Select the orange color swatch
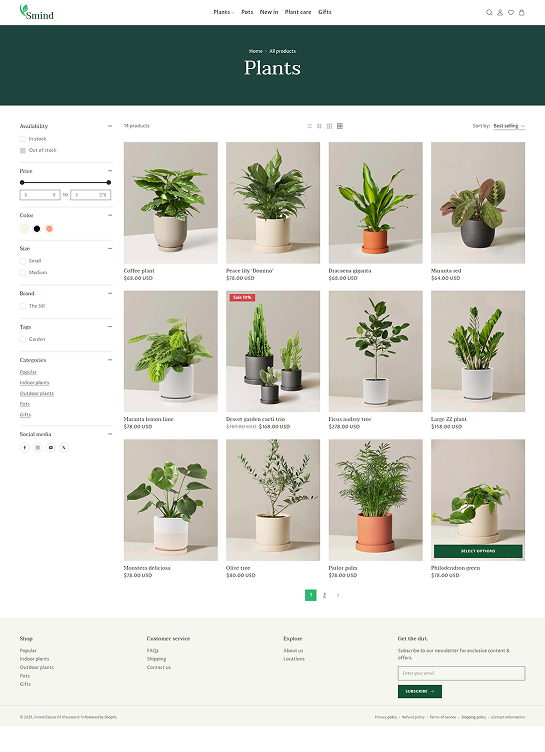 pyautogui.click(x=49, y=229)
